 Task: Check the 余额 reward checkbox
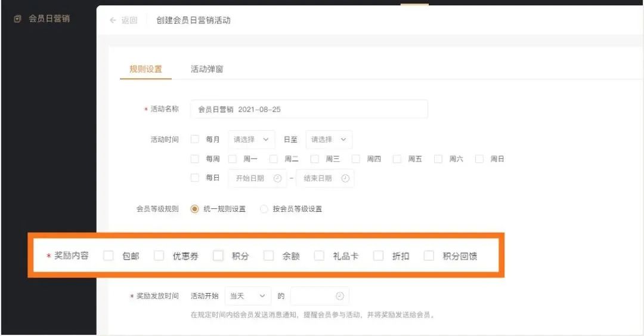coord(268,256)
